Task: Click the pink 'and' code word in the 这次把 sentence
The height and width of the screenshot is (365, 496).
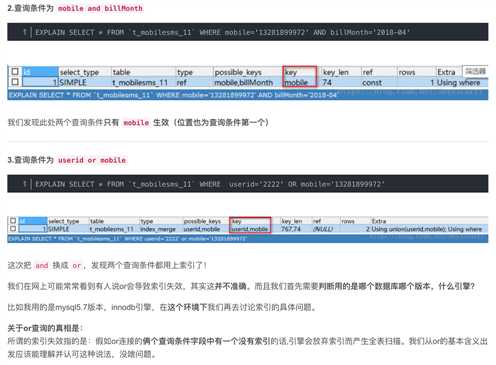Action: coord(42,265)
